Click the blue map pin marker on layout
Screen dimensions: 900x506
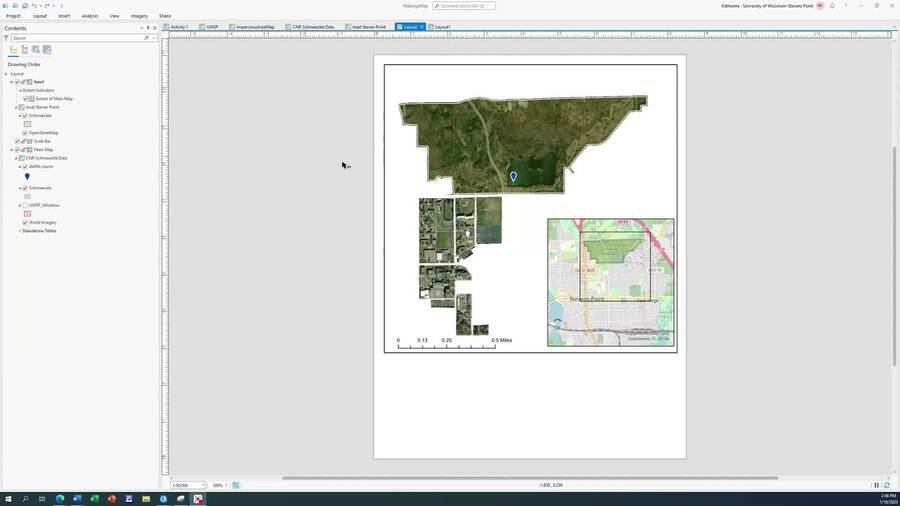(x=513, y=177)
